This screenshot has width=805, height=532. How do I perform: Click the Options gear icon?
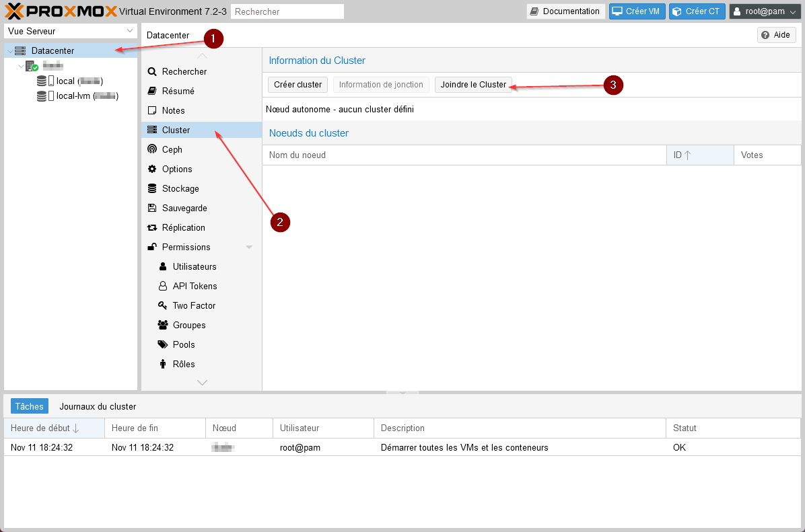(x=152, y=169)
